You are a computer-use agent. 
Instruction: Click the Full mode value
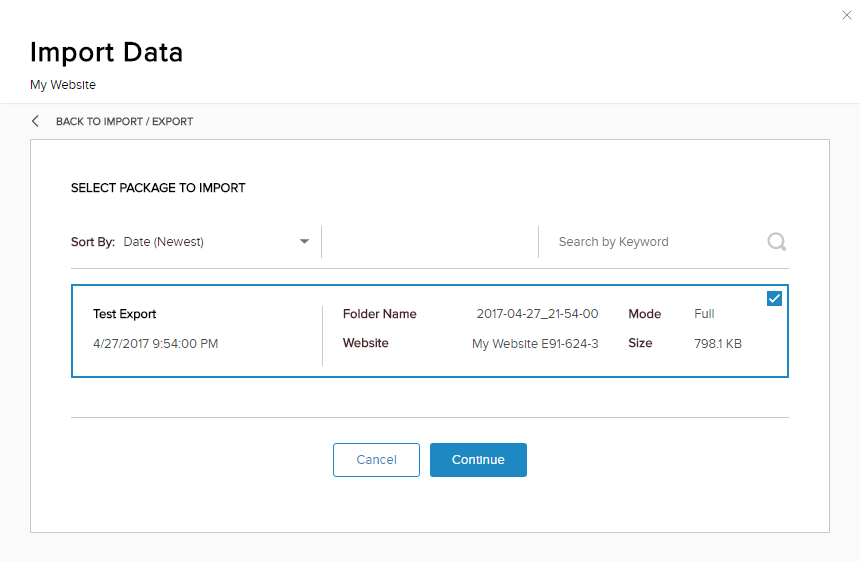(x=704, y=314)
